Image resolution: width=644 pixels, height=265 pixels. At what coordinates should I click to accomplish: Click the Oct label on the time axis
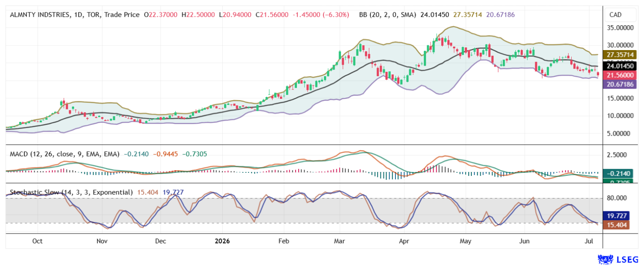(x=37, y=241)
